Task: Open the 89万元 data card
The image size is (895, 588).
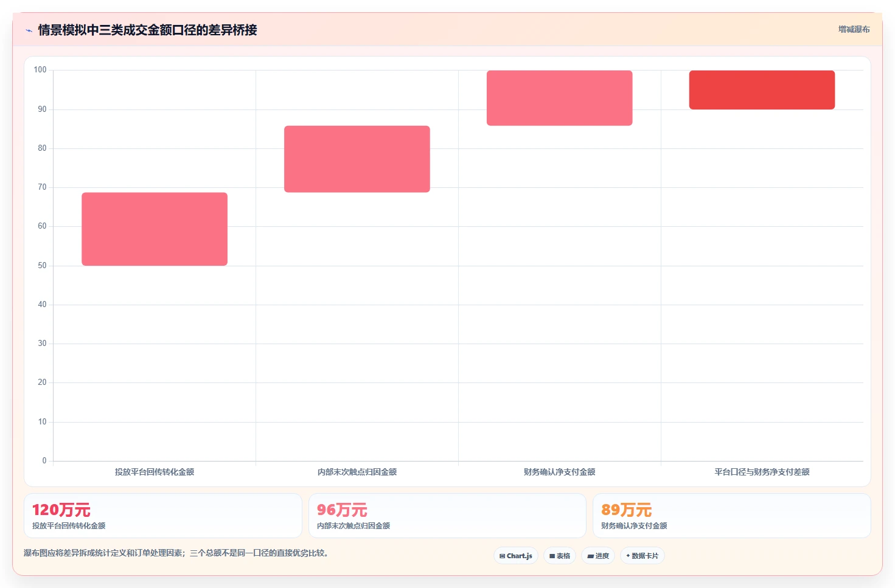Action: pyautogui.click(x=732, y=516)
